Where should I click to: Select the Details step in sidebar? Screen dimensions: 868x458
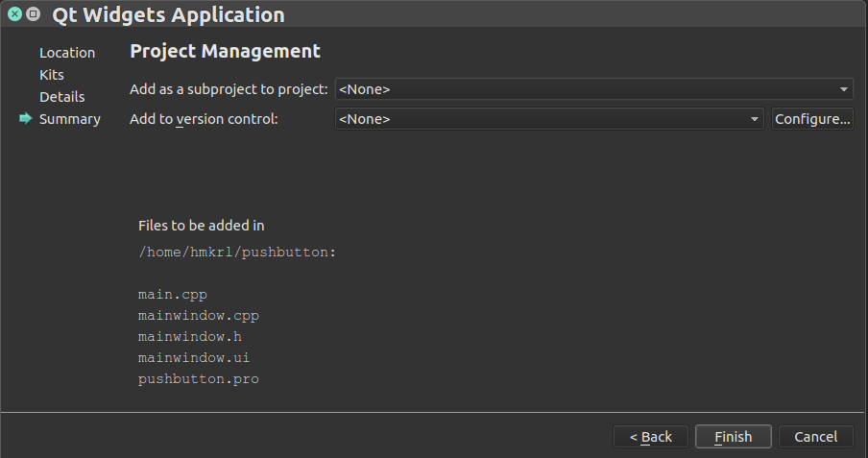coord(62,97)
